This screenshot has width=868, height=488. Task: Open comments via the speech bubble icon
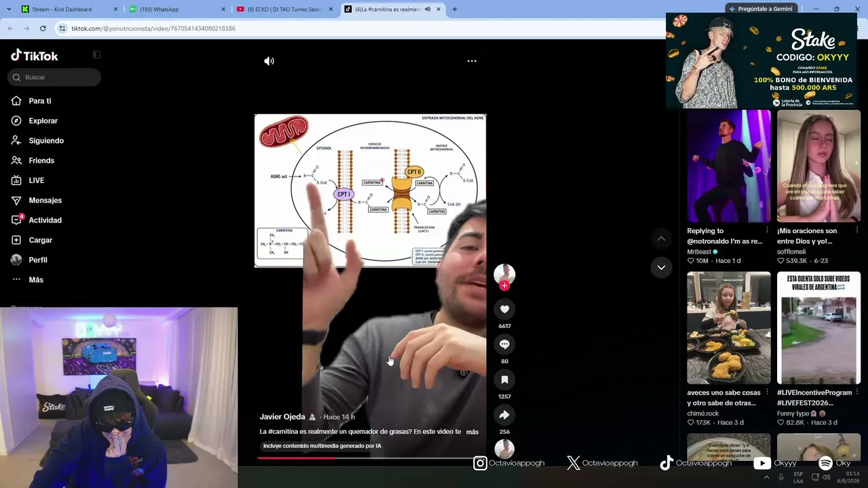point(505,344)
